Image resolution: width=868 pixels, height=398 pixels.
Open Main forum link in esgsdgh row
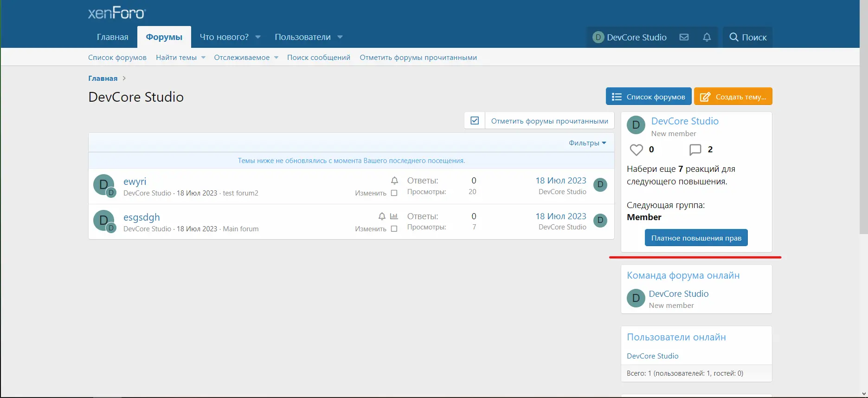pyautogui.click(x=241, y=229)
